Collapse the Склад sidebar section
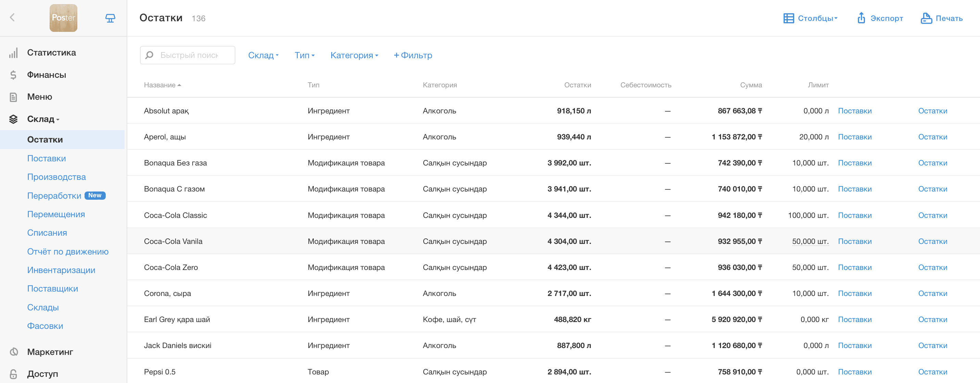Image resolution: width=980 pixels, height=383 pixels. coord(43,119)
